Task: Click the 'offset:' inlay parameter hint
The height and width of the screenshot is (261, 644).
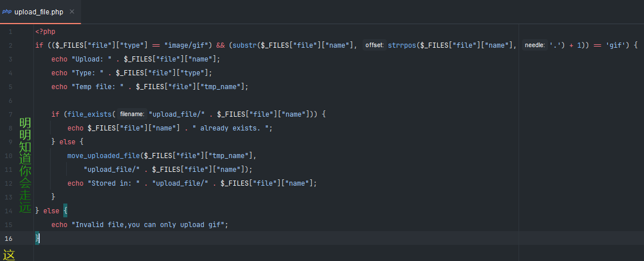Action: (374, 45)
